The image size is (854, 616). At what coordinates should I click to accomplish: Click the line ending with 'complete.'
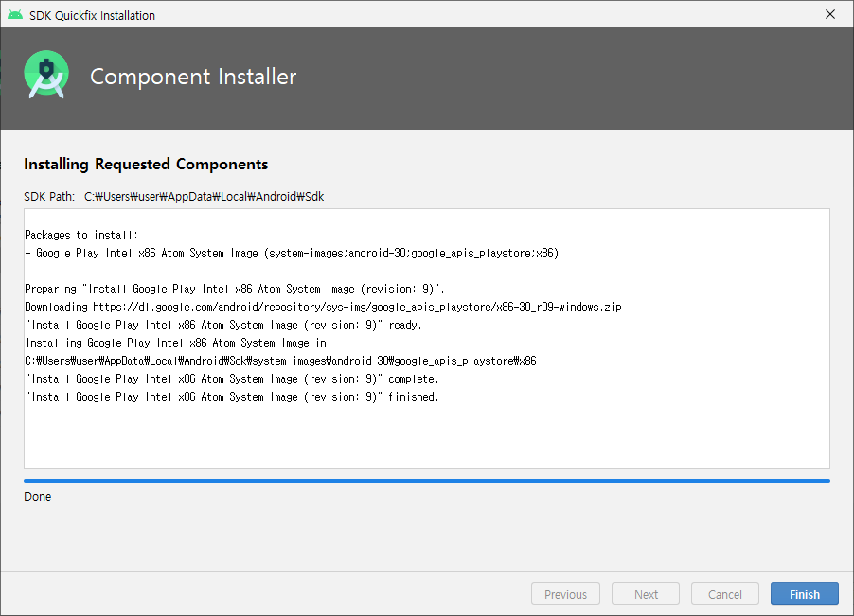[x=231, y=378]
